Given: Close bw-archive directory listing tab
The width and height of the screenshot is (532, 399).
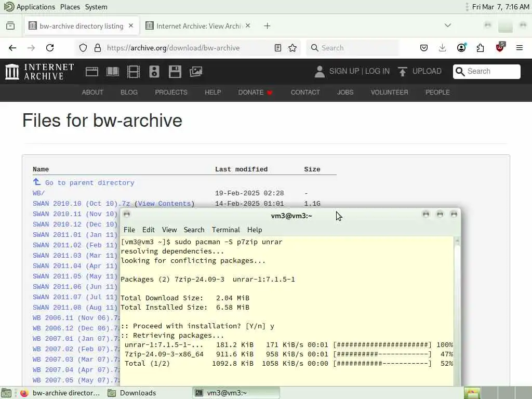Looking at the screenshot, I should coord(131,26).
